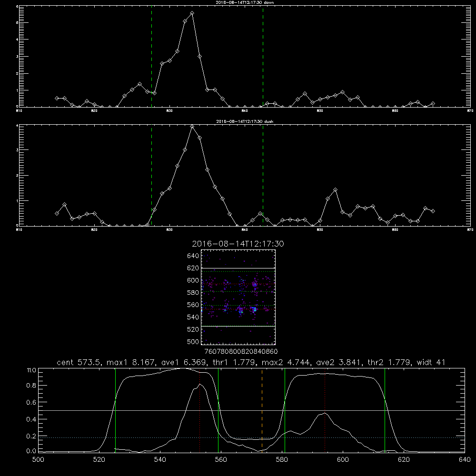Click the timestamp title above the heatmap

[238, 244]
